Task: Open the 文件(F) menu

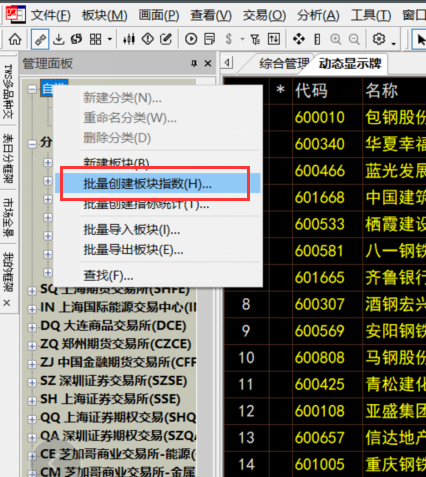Action: [x=51, y=15]
